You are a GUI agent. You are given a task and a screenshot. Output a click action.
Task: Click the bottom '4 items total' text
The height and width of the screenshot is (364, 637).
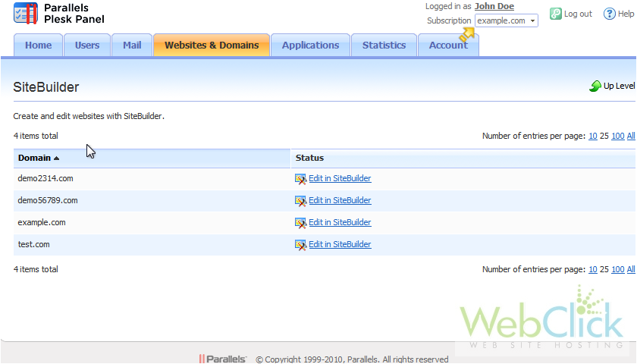pyautogui.click(x=36, y=269)
